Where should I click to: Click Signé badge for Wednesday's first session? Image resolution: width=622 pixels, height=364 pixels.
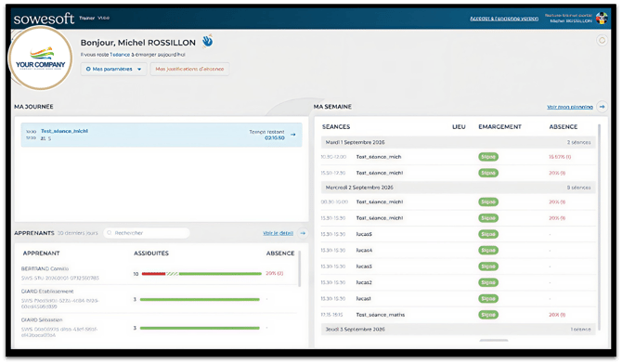(488, 202)
